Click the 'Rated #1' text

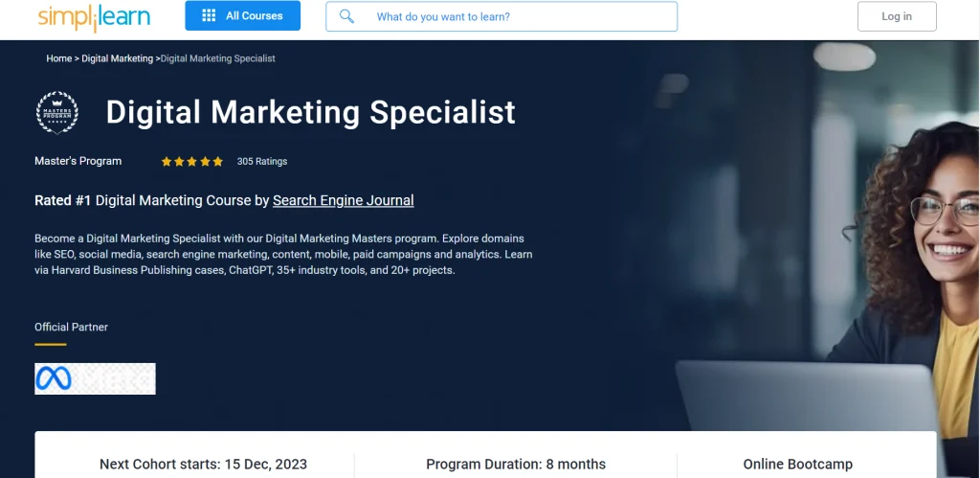click(62, 200)
